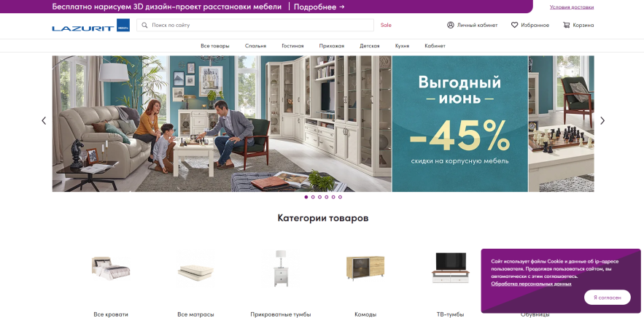Open Избранное heart icon
Image resolution: width=644 pixels, height=318 pixels.
click(514, 25)
